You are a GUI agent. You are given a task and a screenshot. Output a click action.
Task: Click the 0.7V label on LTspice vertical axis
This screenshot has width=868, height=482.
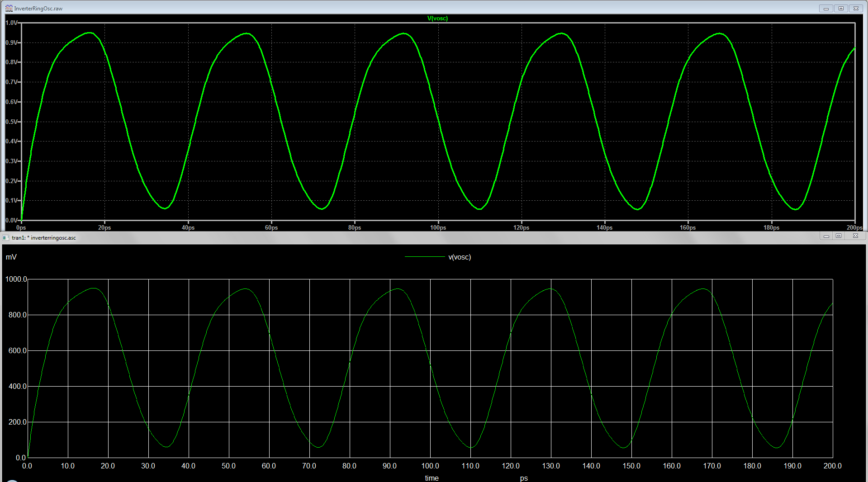click(x=11, y=82)
